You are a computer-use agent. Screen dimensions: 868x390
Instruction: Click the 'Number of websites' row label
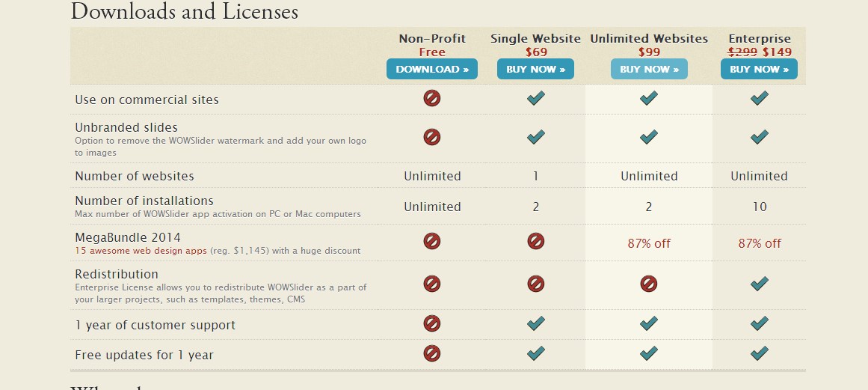(135, 176)
